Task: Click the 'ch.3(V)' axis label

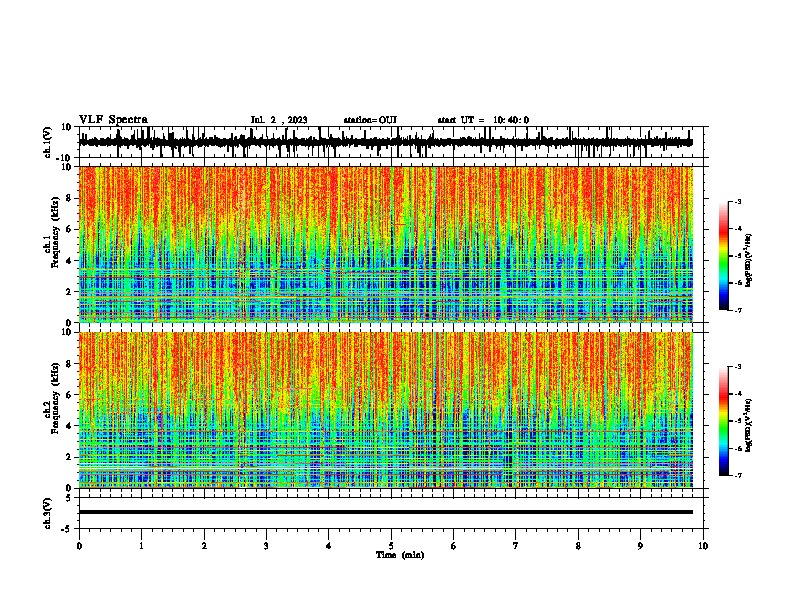Action: (48, 513)
